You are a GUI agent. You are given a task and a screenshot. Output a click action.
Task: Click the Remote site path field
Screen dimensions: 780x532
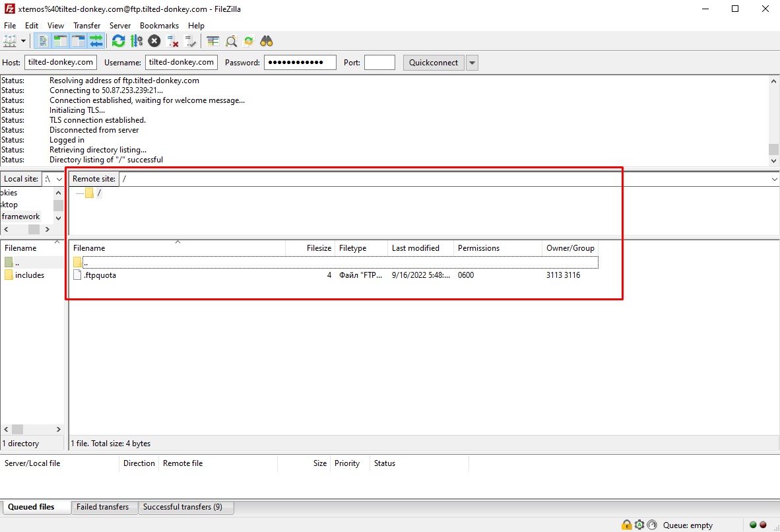pos(445,179)
